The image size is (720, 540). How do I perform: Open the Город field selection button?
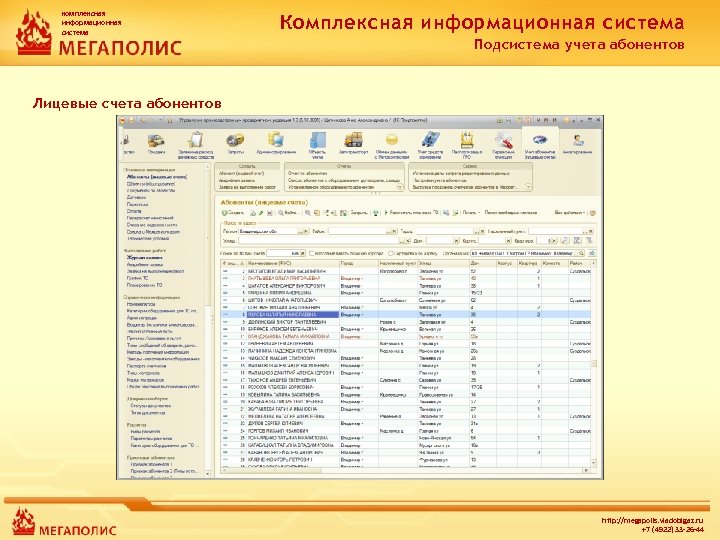(477, 231)
